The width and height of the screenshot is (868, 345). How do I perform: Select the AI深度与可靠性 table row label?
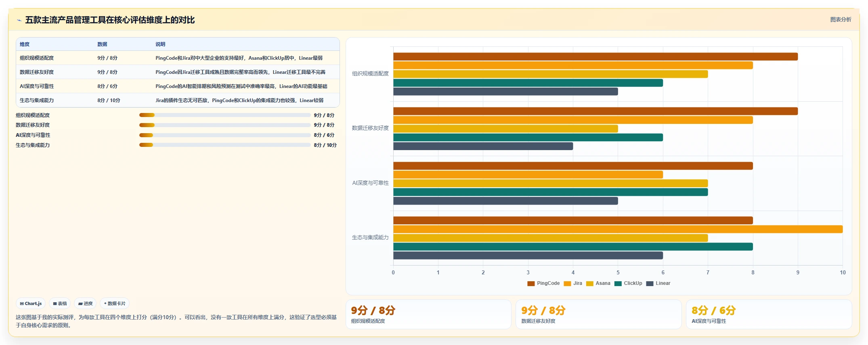[37, 86]
